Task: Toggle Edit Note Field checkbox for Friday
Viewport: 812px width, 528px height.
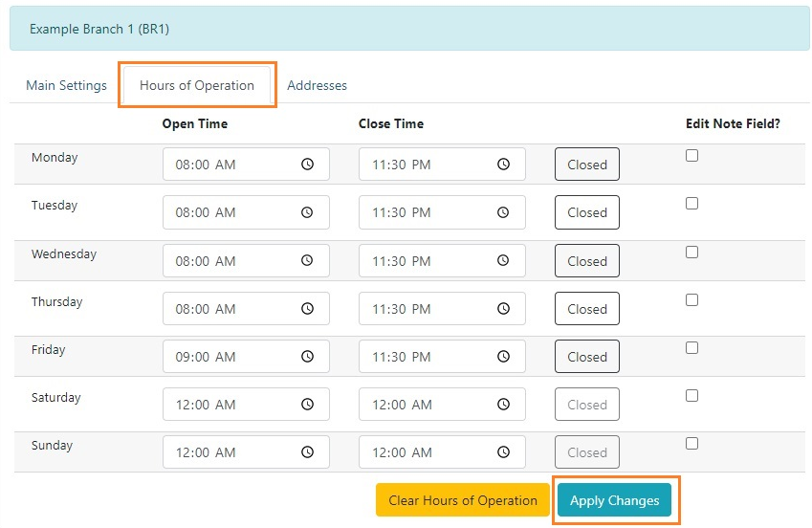Action: [x=691, y=348]
